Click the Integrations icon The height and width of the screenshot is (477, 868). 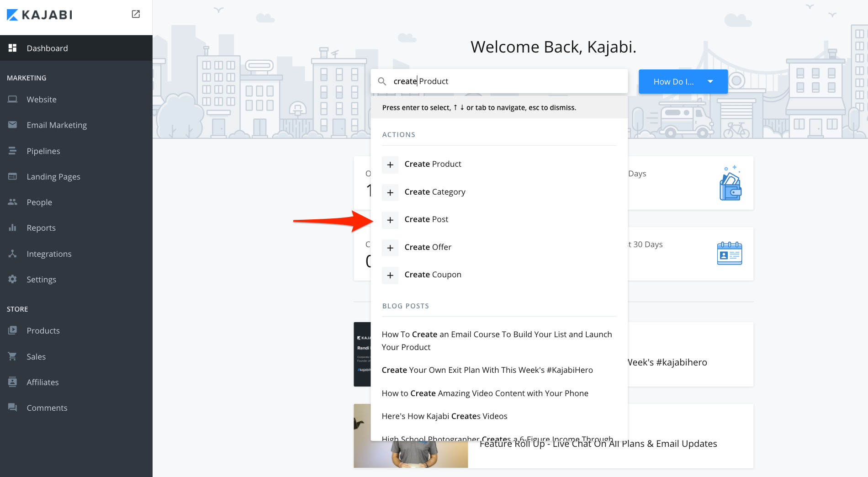click(12, 254)
